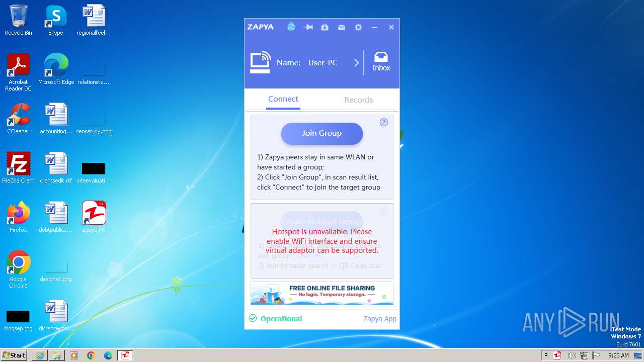Viewport: 644px width, 362px height.
Task: Click the Show Desktop button
Action: (x=638, y=355)
